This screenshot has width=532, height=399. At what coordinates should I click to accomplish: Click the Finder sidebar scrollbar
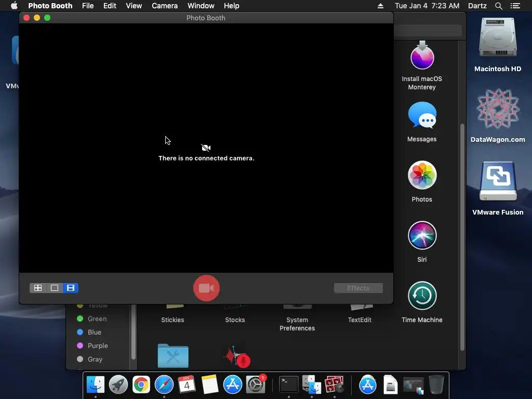(134, 332)
